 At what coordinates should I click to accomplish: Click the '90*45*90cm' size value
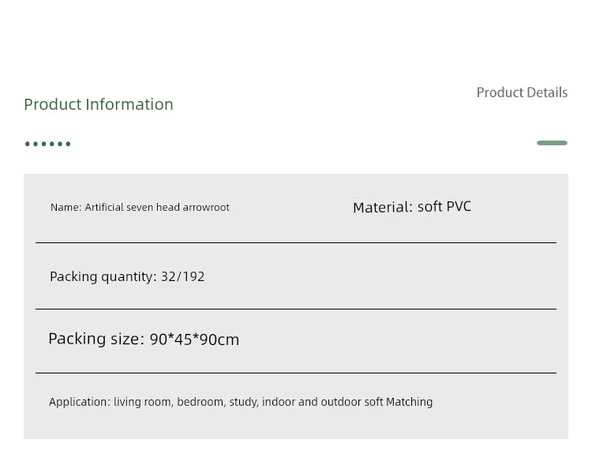194,339
